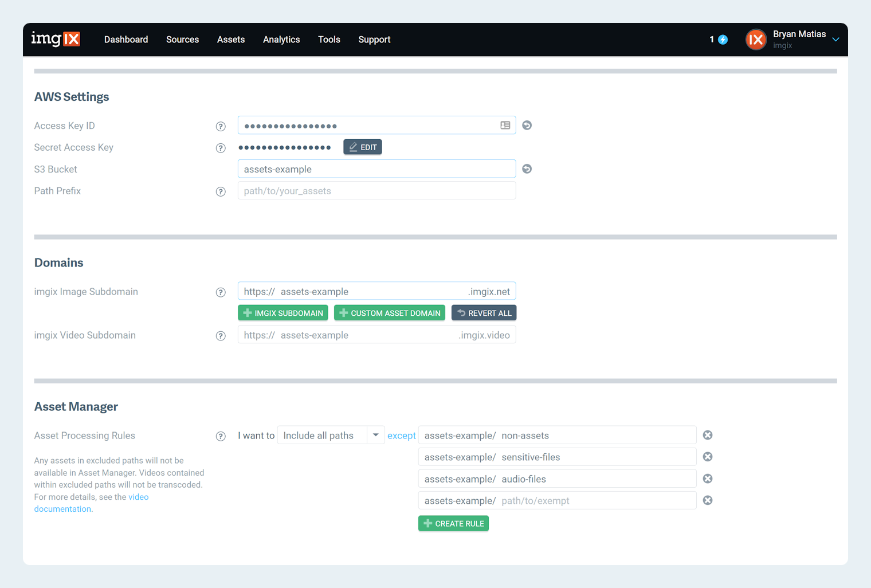Go to Sources page
The image size is (871, 588).
(x=182, y=40)
